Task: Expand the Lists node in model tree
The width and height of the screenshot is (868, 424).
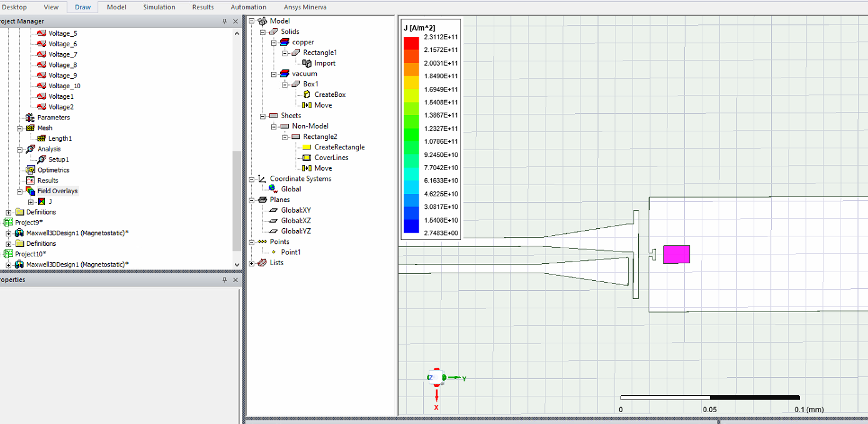Action: (252, 263)
